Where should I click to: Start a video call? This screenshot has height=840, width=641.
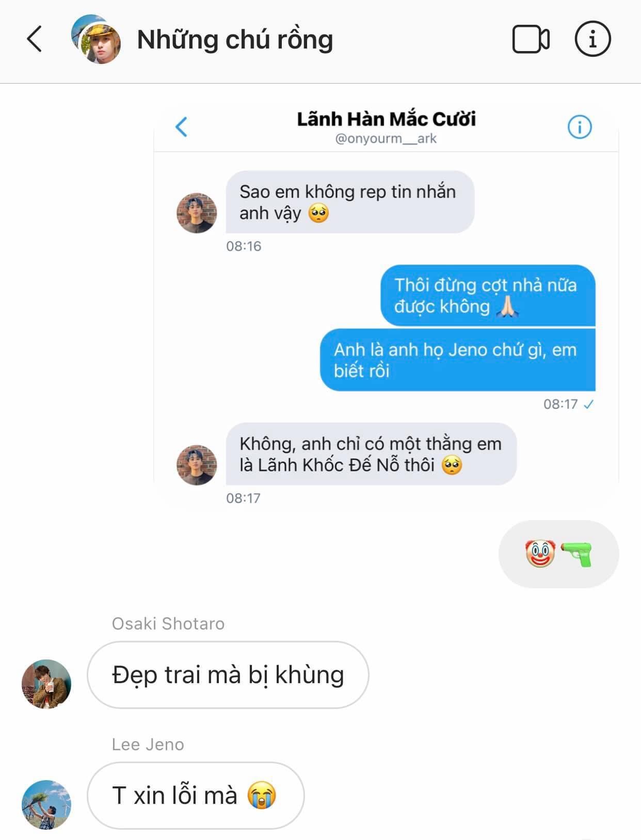coord(531,39)
